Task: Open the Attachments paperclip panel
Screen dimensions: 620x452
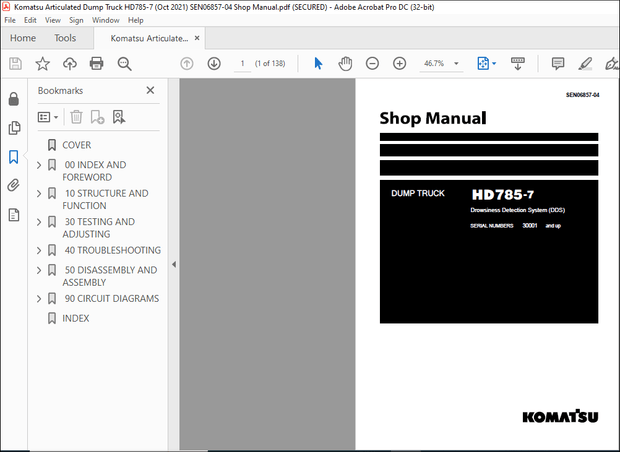Action: point(13,185)
